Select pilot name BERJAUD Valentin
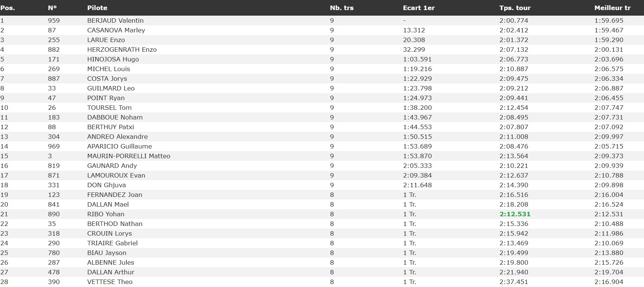Viewport: 644px width, 287px height. pos(115,20)
